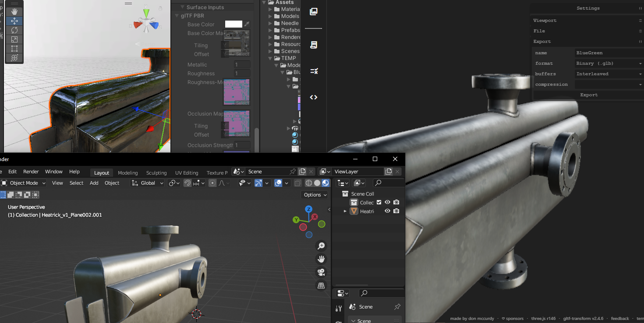Switch to the Sculpting workspace tab
The height and width of the screenshot is (323, 644).
[x=156, y=173]
